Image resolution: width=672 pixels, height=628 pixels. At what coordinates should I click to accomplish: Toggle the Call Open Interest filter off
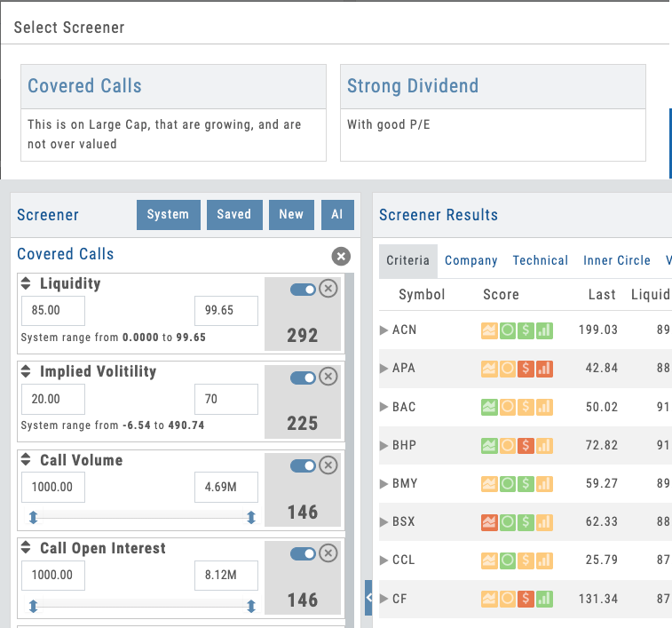pyautogui.click(x=303, y=553)
